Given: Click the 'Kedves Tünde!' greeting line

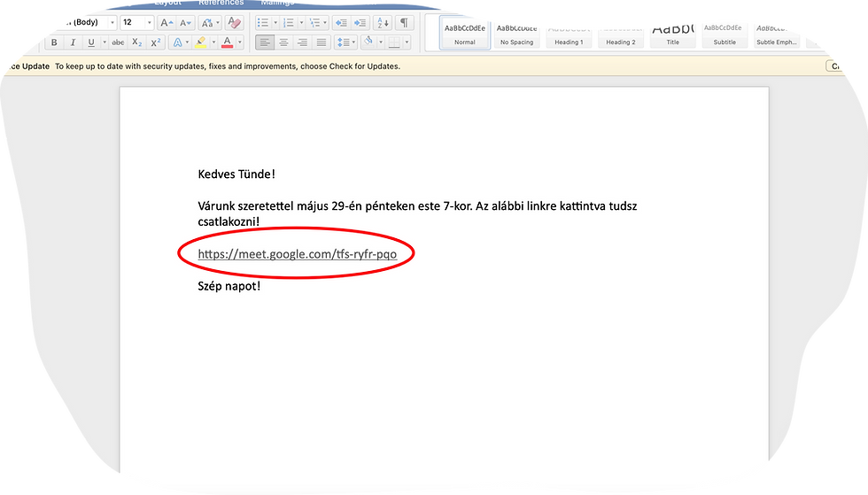Looking at the screenshot, I should [236, 174].
